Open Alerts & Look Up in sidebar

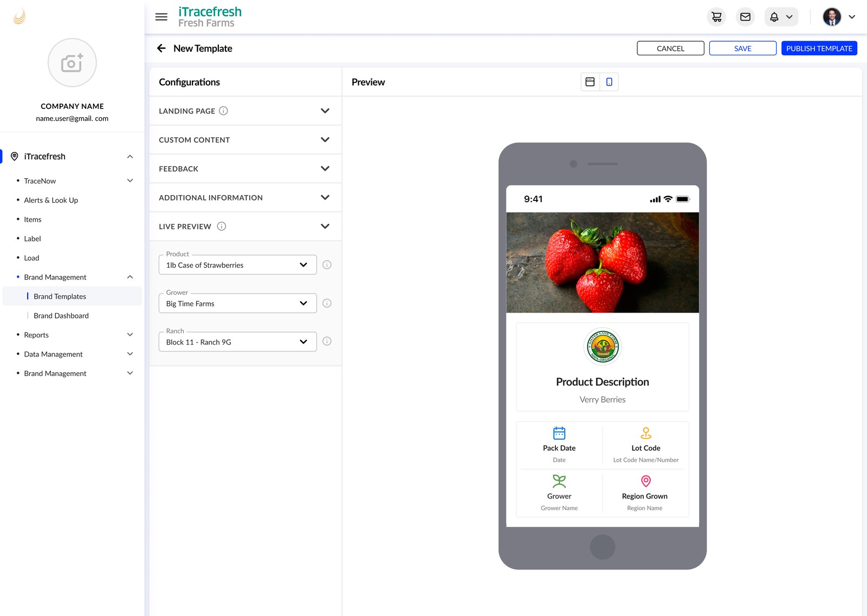[x=51, y=200]
